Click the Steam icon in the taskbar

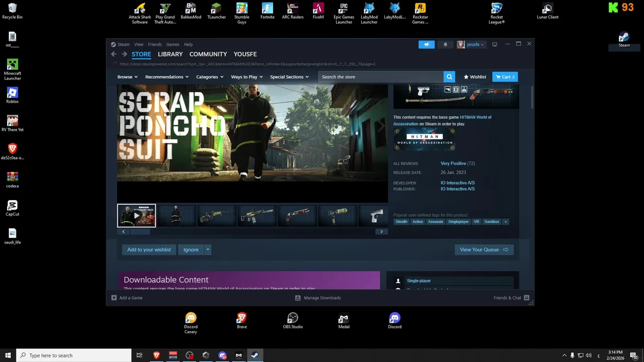(x=255, y=355)
